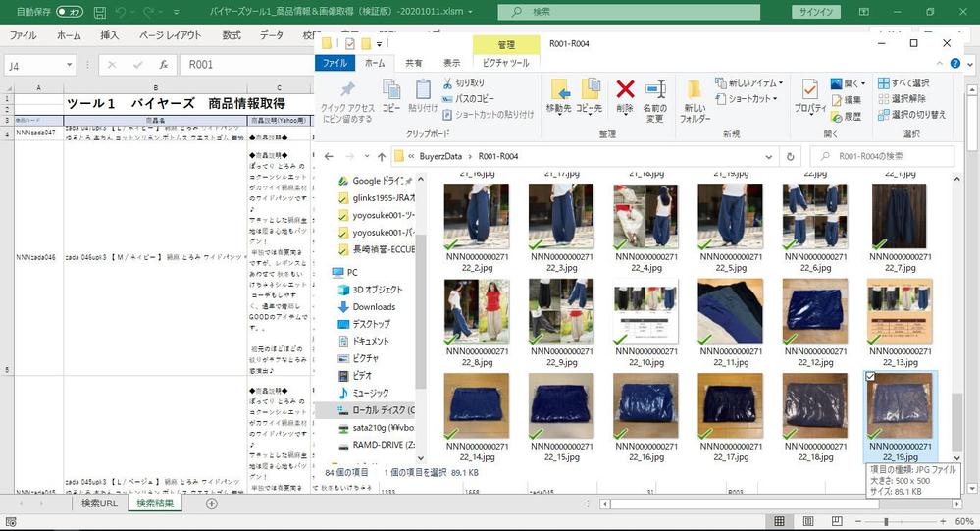
Task: Open Explorer File (ファイル) tab
Action: pos(335,63)
